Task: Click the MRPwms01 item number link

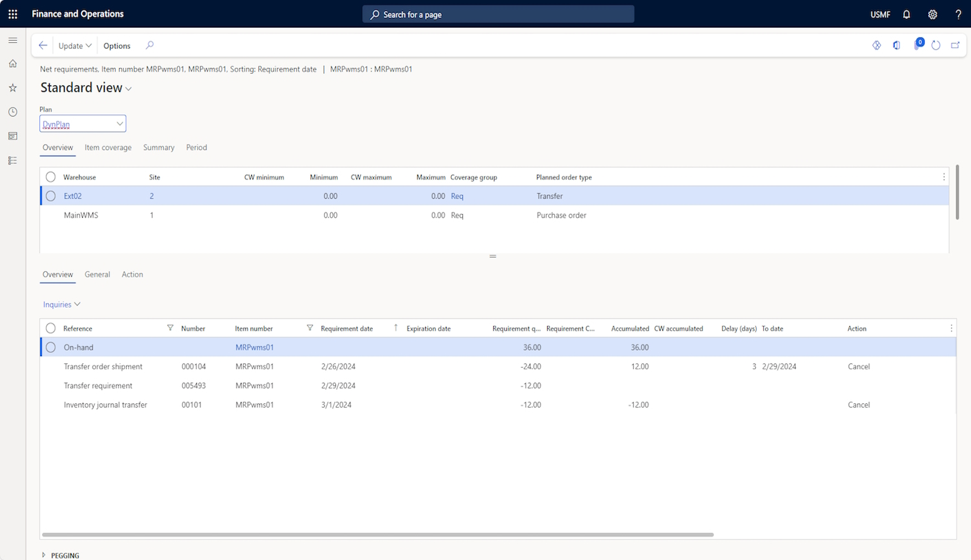Action: 254,348
